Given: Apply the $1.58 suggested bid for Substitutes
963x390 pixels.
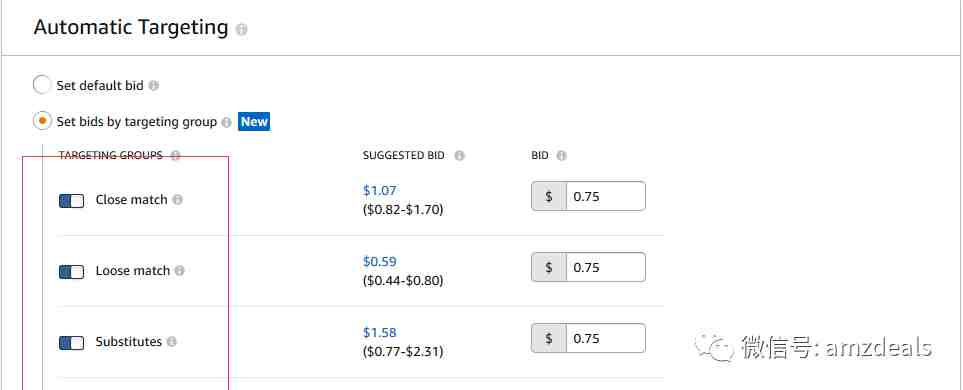Looking at the screenshot, I should point(380,332).
